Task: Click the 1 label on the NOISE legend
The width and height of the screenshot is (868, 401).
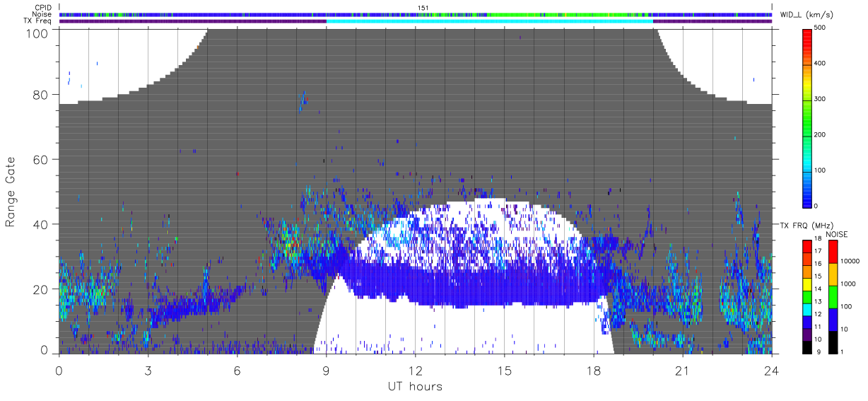Action: 842,351
